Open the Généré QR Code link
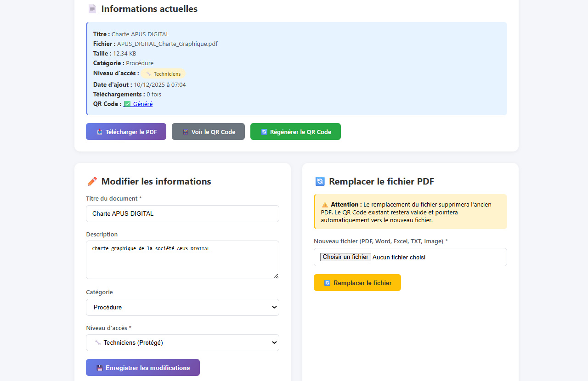This screenshot has height=381, width=588. [x=142, y=104]
